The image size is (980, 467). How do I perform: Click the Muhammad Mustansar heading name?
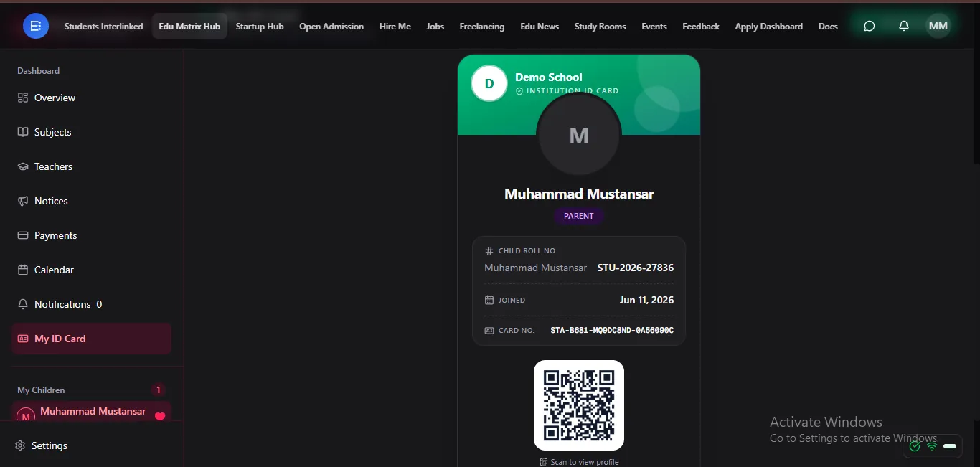579,194
